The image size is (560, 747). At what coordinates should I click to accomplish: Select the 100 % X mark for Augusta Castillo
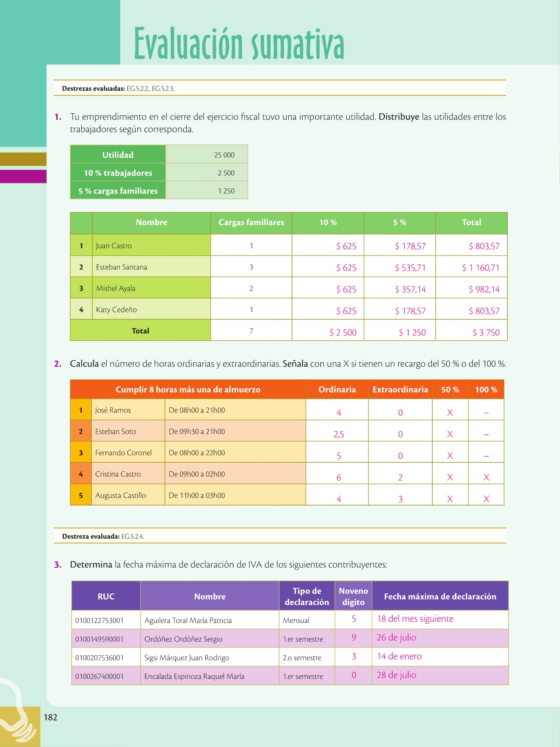tap(486, 499)
